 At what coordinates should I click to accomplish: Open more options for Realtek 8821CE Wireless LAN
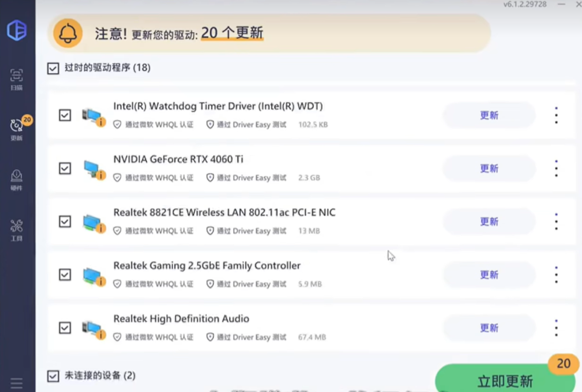tap(556, 222)
